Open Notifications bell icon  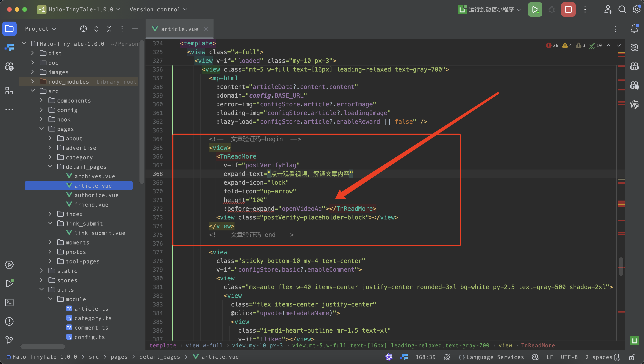(x=634, y=29)
